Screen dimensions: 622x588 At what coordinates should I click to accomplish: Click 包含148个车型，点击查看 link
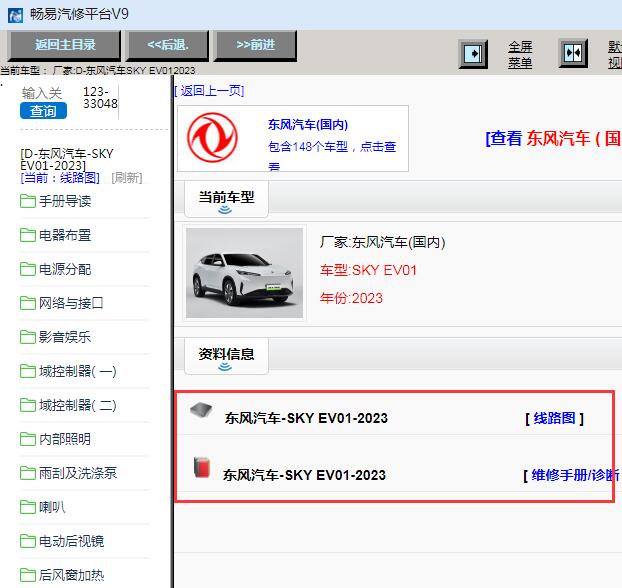tap(332, 155)
